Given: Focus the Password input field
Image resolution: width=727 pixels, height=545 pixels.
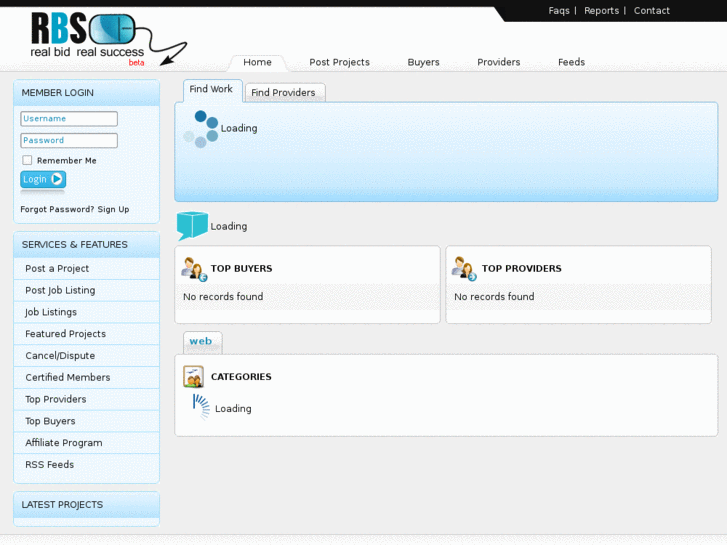Looking at the screenshot, I should [x=69, y=141].
